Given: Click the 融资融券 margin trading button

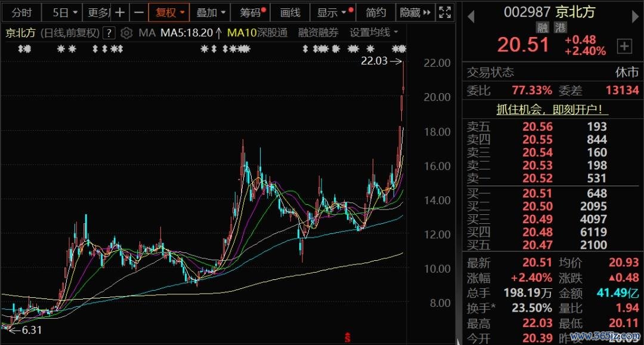Looking at the screenshot, I should (318, 33).
